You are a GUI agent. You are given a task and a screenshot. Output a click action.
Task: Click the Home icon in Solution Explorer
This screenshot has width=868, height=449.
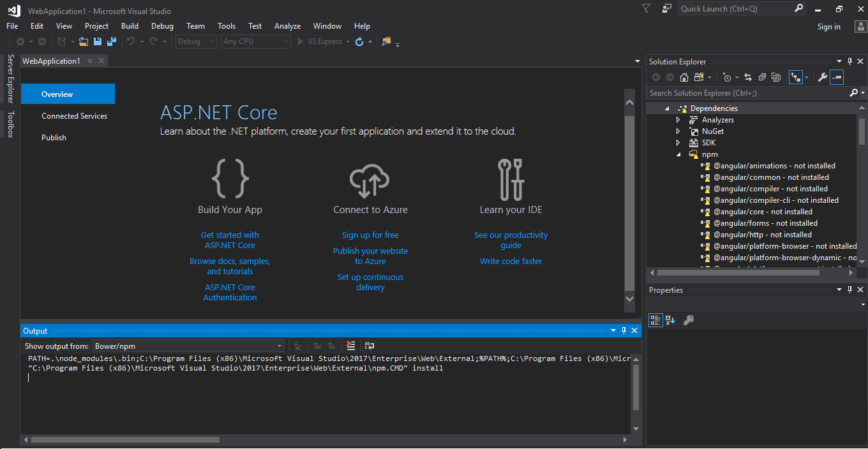[684, 77]
